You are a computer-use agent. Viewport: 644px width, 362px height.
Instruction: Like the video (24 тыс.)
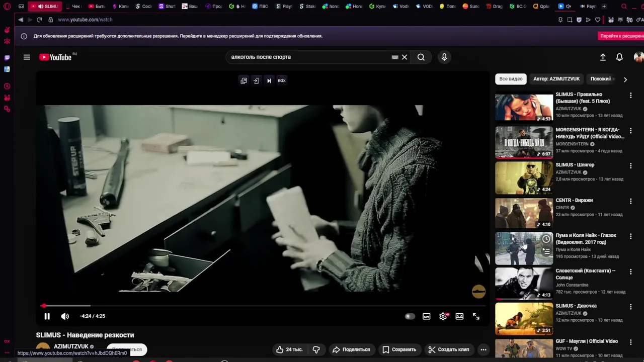[289, 349]
